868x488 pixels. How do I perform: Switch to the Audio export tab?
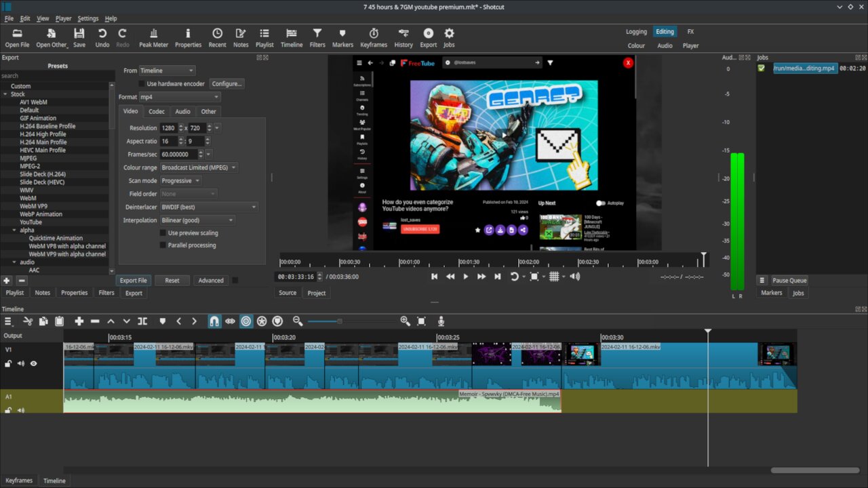(182, 111)
